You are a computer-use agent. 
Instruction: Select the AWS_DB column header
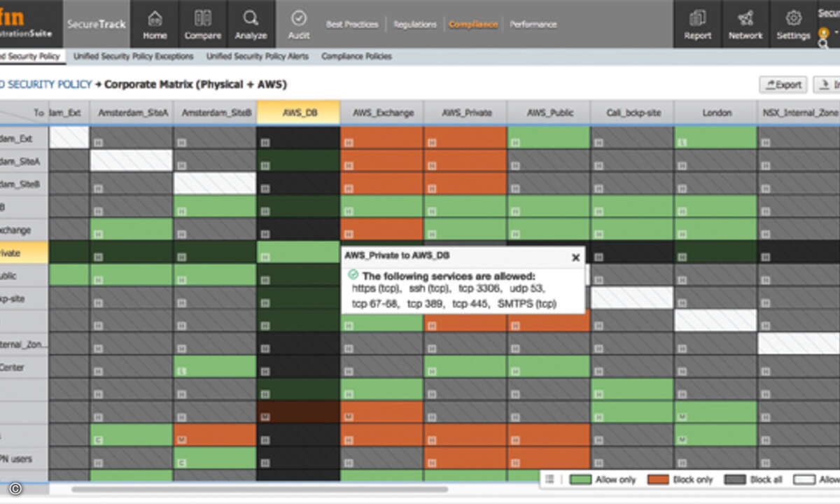coord(299,112)
